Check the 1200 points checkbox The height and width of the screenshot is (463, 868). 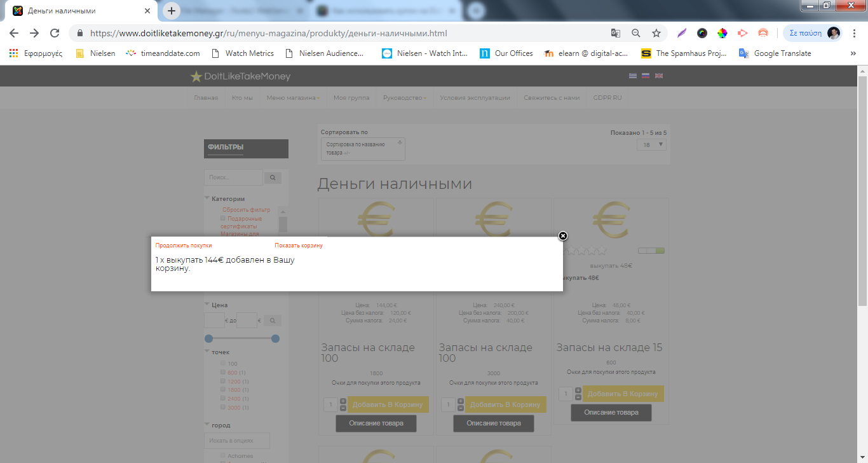pos(223,381)
